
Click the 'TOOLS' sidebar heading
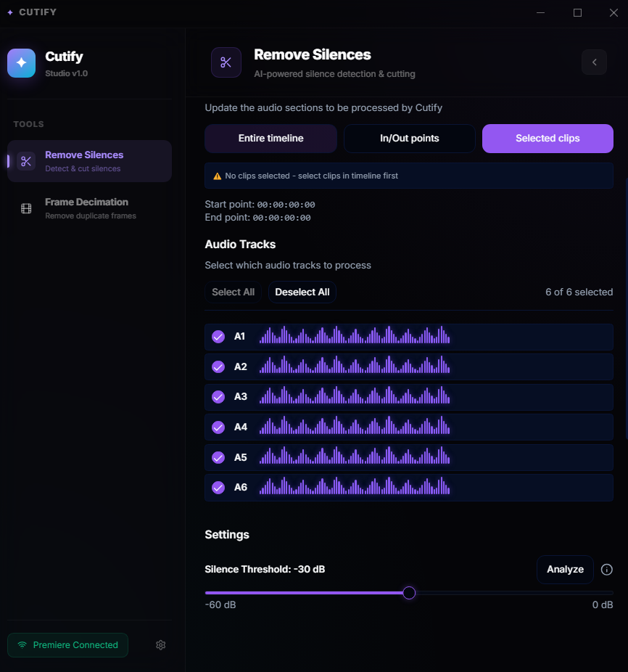click(29, 124)
